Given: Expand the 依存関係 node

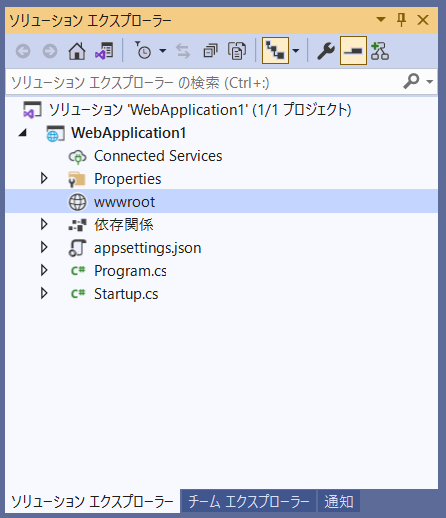Looking at the screenshot, I should (44, 224).
